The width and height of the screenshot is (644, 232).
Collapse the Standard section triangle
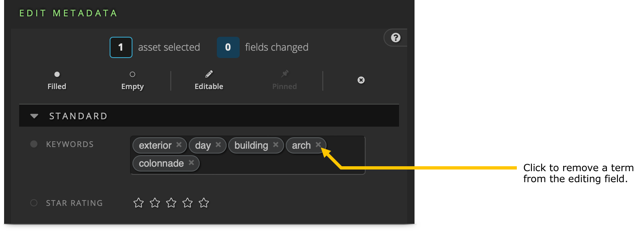34,116
